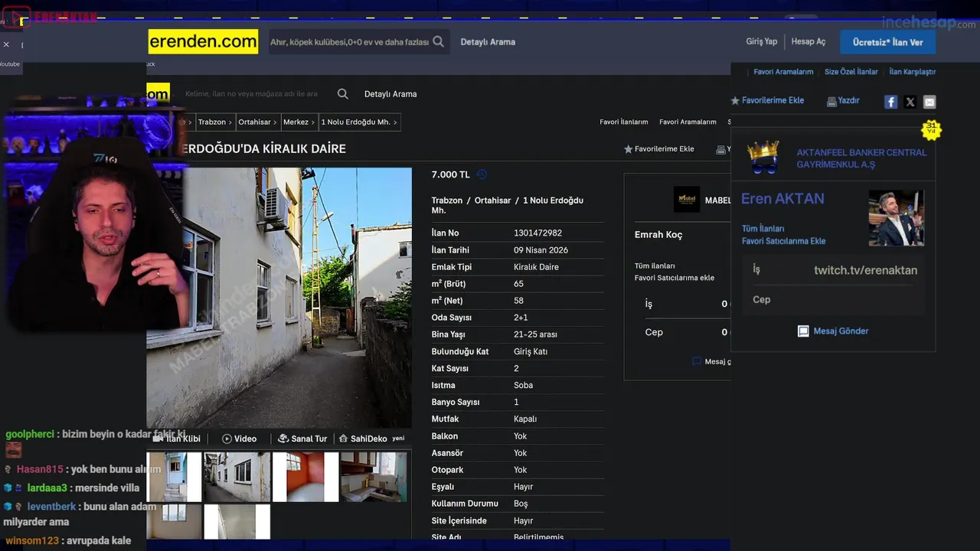Screen dimensions: 980x551
Task: Click Tüm İlanları under Eren AKTAN
Action: click(763, 229)
